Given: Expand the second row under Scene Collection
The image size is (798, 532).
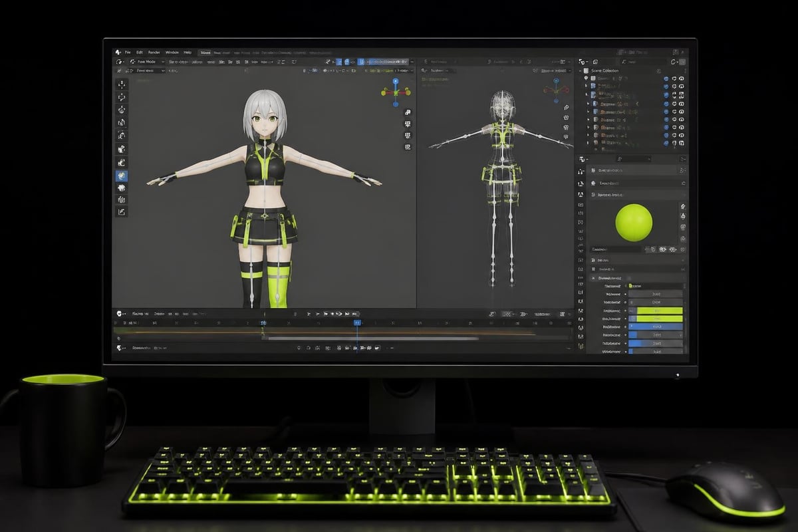Looking at the screenshot, I should pyautogui.click(x=587, y=86).
